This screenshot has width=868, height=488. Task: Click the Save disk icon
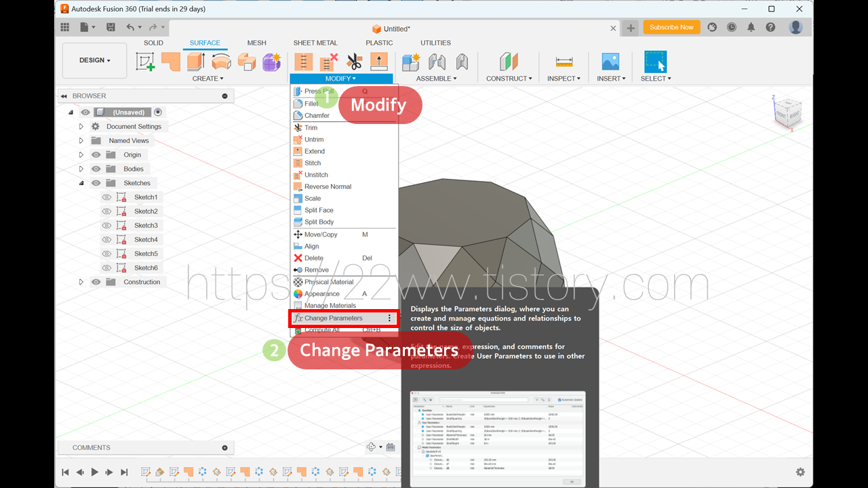coord(110,27)
